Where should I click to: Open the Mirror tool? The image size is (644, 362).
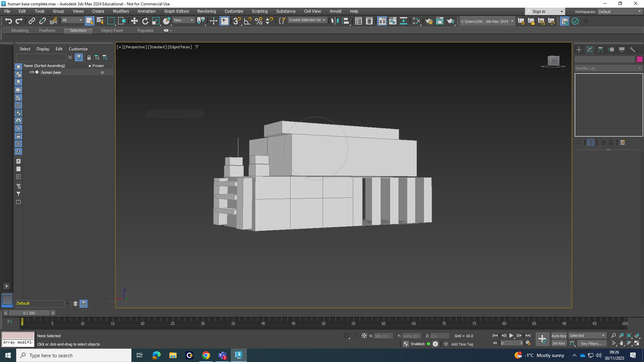pos(334,21)
